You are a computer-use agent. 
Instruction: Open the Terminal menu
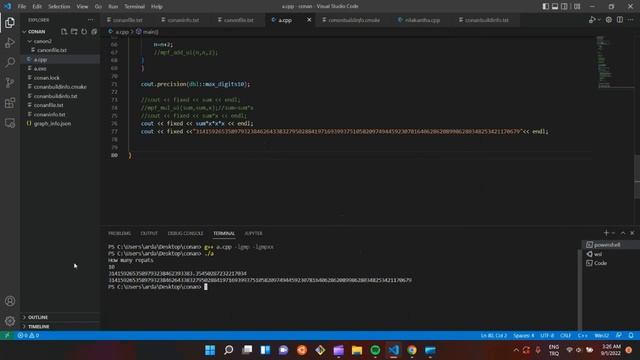tap(134, 7)
